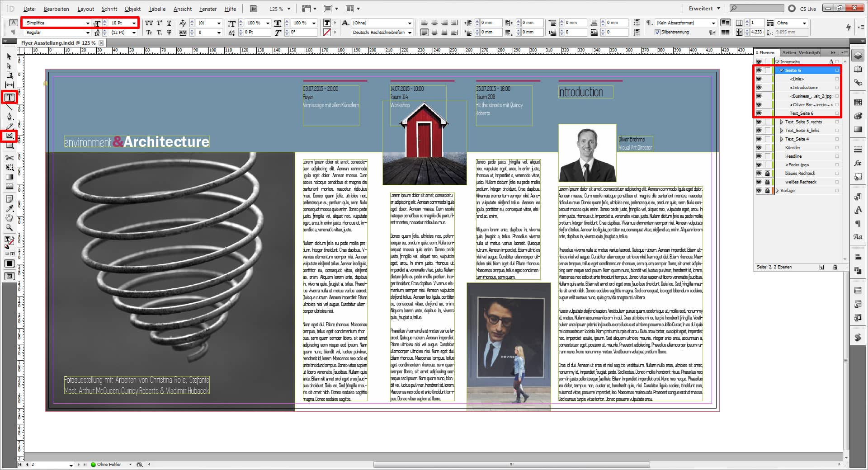Switch to the Seiten tab
The height and width of the screenshot is (470, 868).
(789, 52)
